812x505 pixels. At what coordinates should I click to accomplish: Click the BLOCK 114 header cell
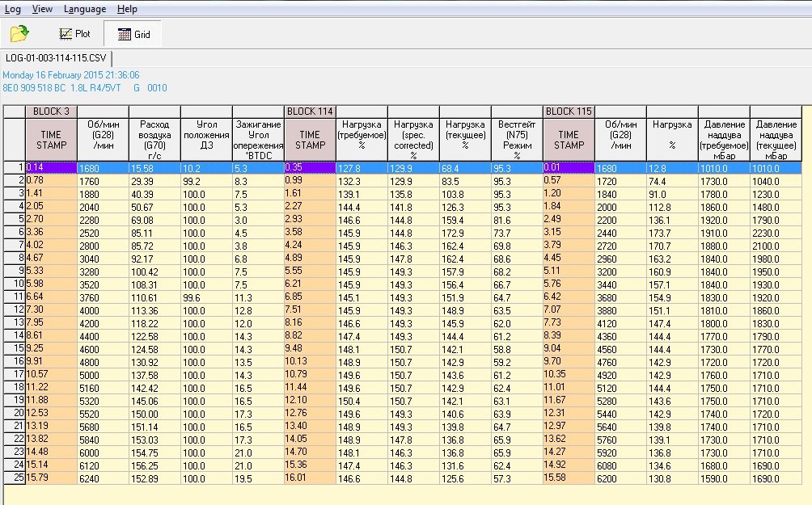(310, 112)
